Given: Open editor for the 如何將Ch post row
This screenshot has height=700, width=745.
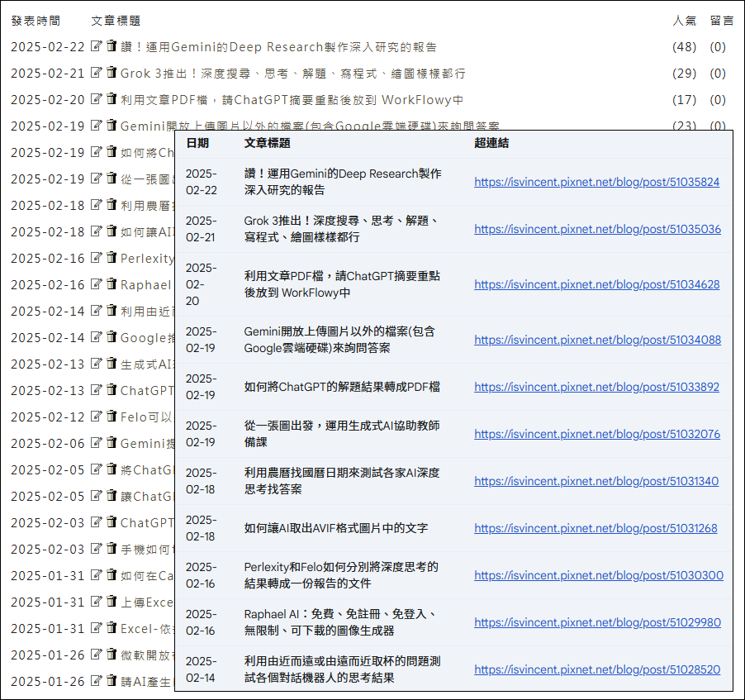Looking at the screenshot, I should [x=97, y=152].
